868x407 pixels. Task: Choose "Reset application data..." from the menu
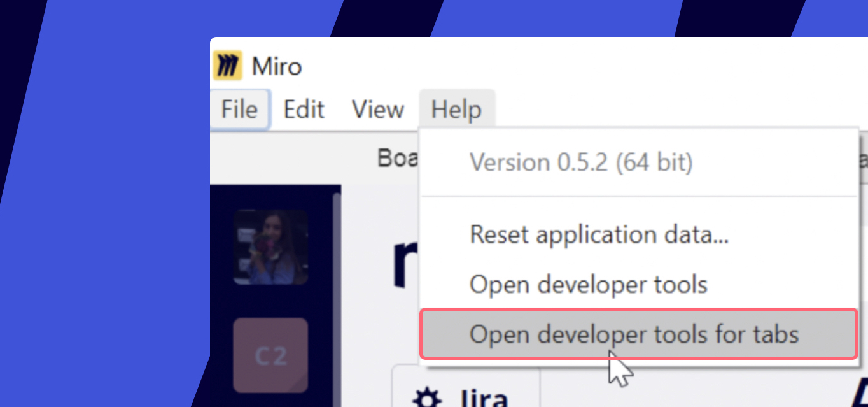click(x=599, y=234)
